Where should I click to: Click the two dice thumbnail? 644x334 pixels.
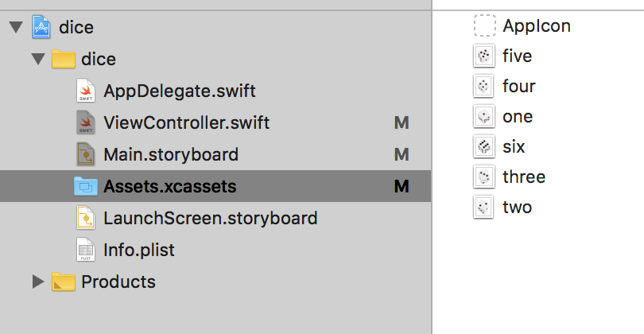click(x=483, y=207)
